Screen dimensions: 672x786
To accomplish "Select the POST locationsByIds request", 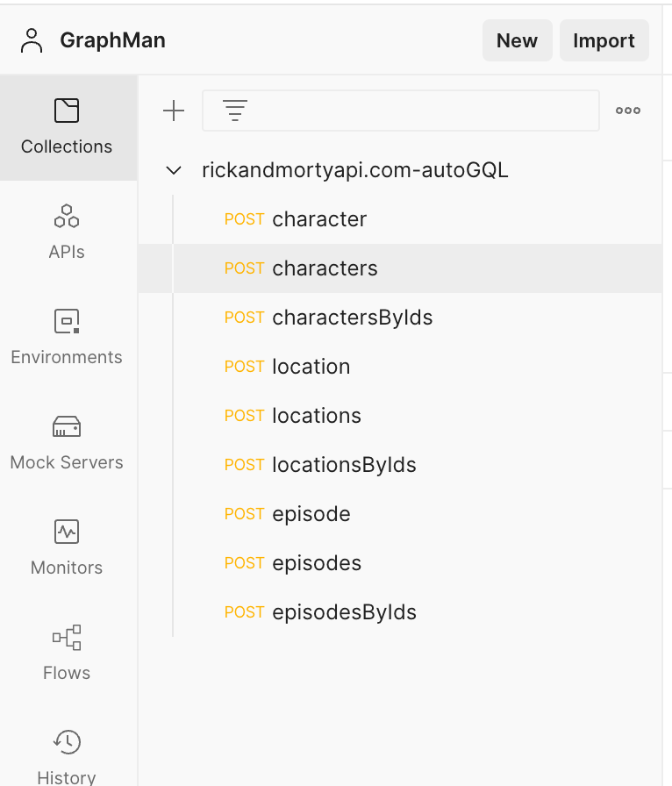I will 344,465.
